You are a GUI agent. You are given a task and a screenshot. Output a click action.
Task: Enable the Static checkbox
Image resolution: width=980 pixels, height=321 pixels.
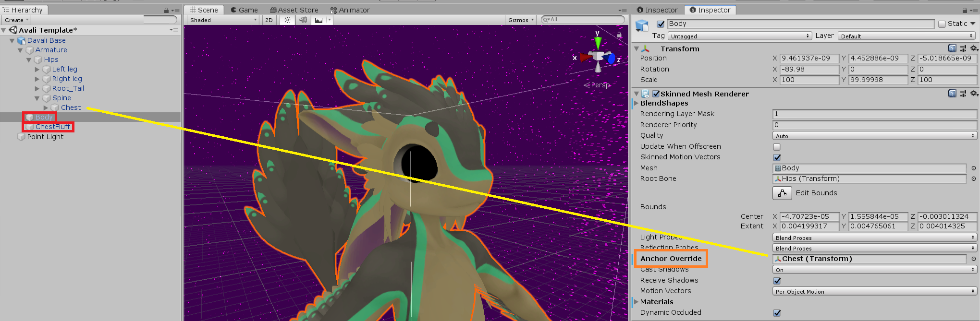tap(942, 24)
